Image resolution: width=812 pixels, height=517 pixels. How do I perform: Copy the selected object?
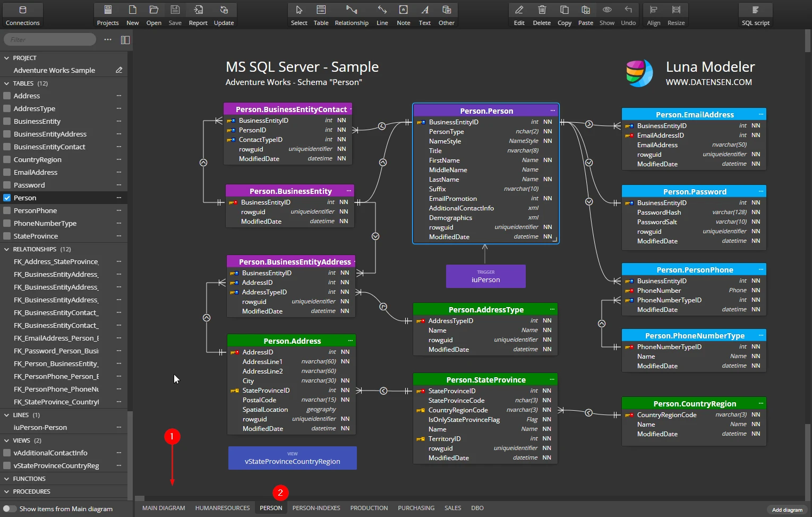click(565, 15)
